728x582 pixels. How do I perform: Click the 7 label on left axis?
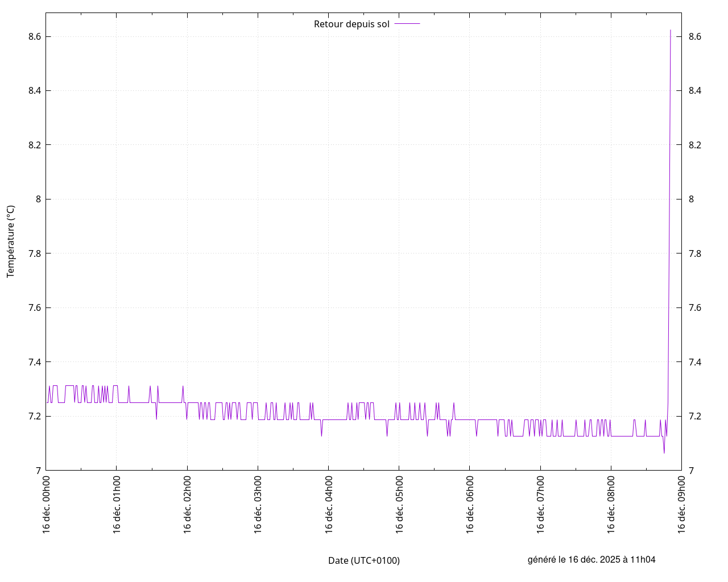click(38, 471)
